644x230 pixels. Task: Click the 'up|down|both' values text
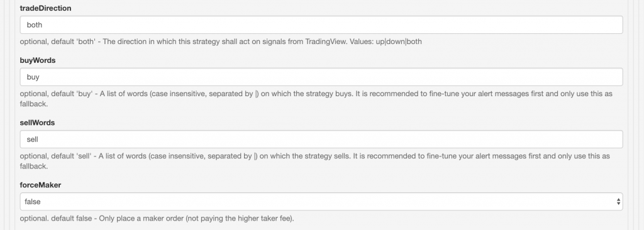click(x=399, y=41)
